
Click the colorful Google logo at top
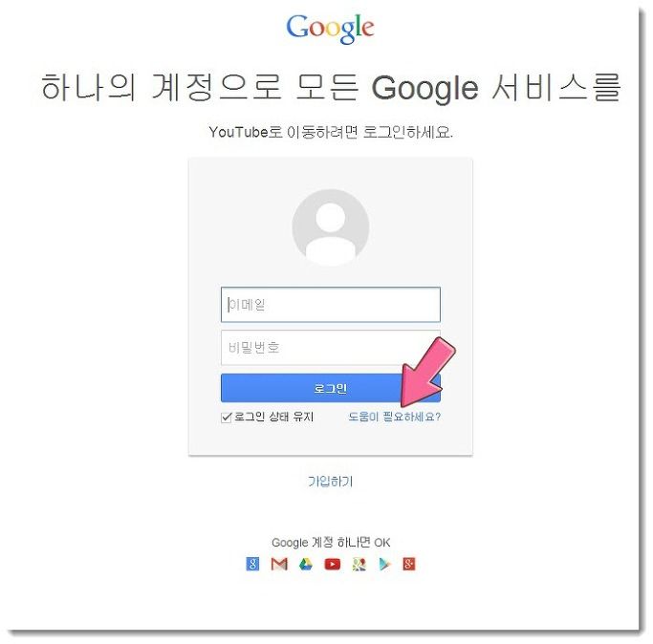tap(330, 28)
